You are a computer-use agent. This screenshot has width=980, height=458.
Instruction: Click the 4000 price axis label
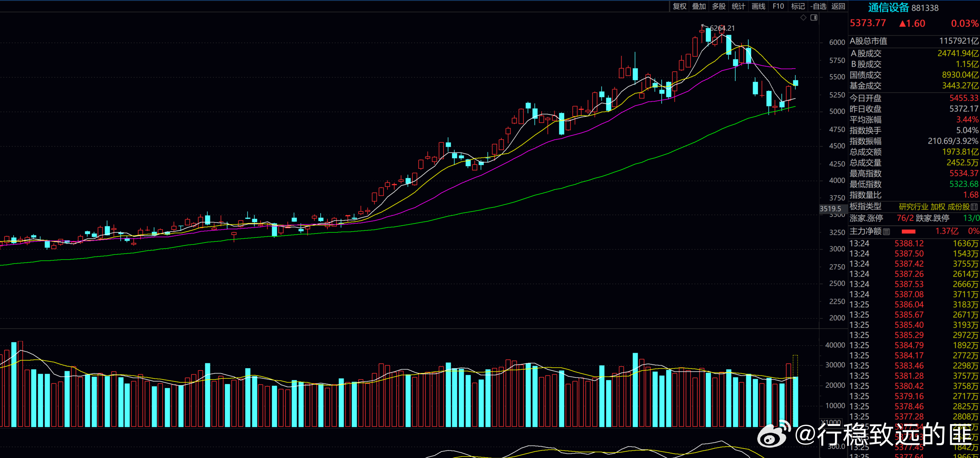[836, 181]
